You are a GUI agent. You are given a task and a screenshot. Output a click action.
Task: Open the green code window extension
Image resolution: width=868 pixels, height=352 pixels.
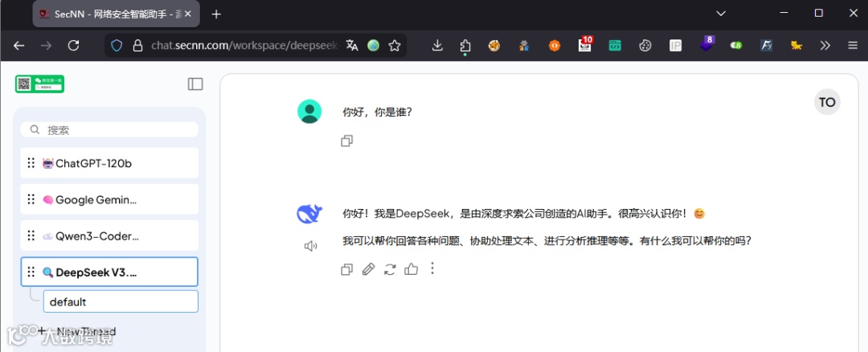coord(615,46)
